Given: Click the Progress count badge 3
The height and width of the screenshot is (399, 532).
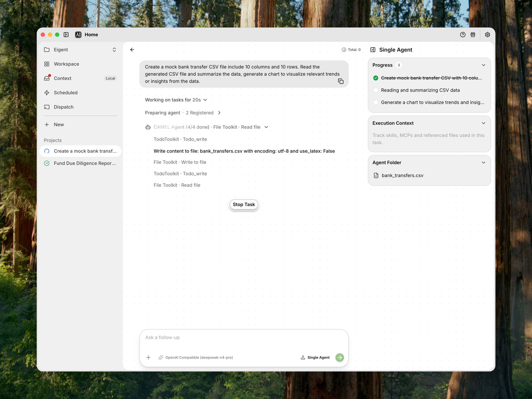Looking at the screenshot, I should 399,65.
